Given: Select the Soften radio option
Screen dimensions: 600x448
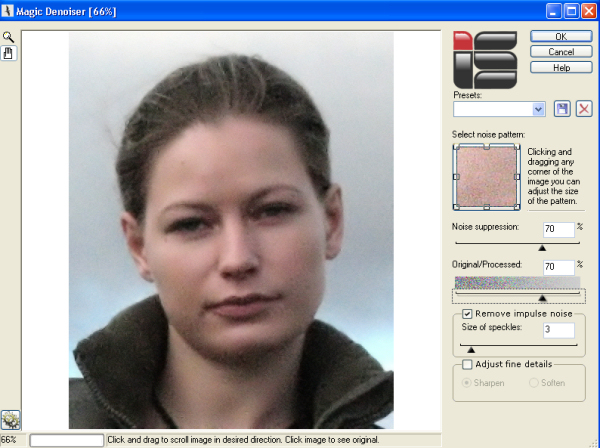Looking at the screenshot, I should tap(534, 383).
